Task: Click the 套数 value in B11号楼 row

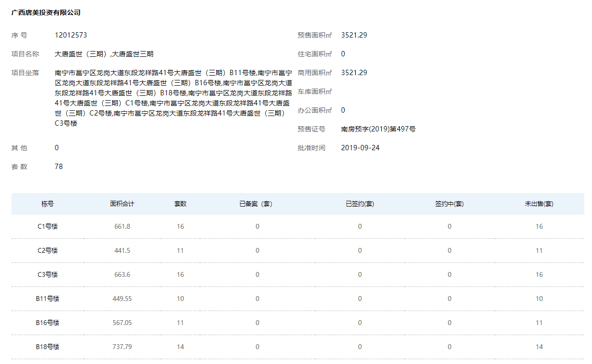Action: click(x=180, y=299)
